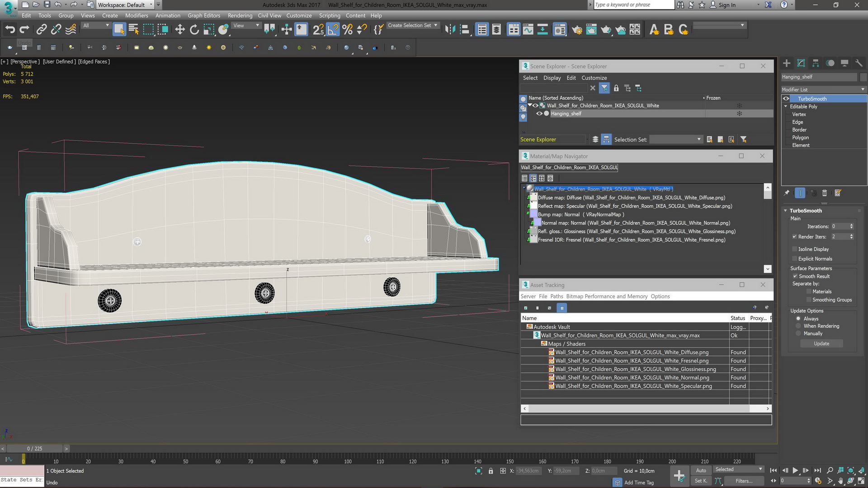Click the Redo arrow in main toolbar
This screenshot has height=488, width=868.
pyautogui.click(x=24, y=30)
